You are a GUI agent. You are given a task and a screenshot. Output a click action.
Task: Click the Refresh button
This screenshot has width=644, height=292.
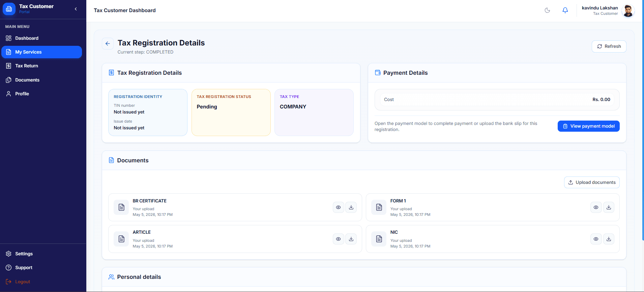[609, 46]
